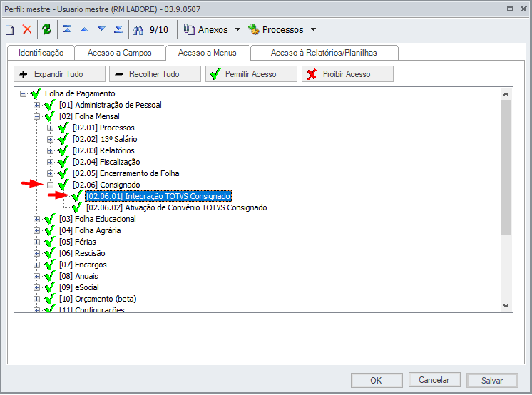Expand the [02.01] Processos node
Viewport: 532px width, 395px height.
[50, 128]
